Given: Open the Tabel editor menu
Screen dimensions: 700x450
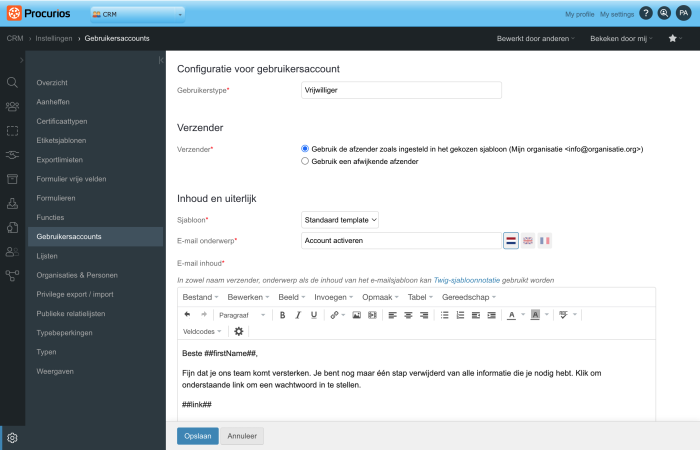Looking at the screenshot, I should coord(420,297).
